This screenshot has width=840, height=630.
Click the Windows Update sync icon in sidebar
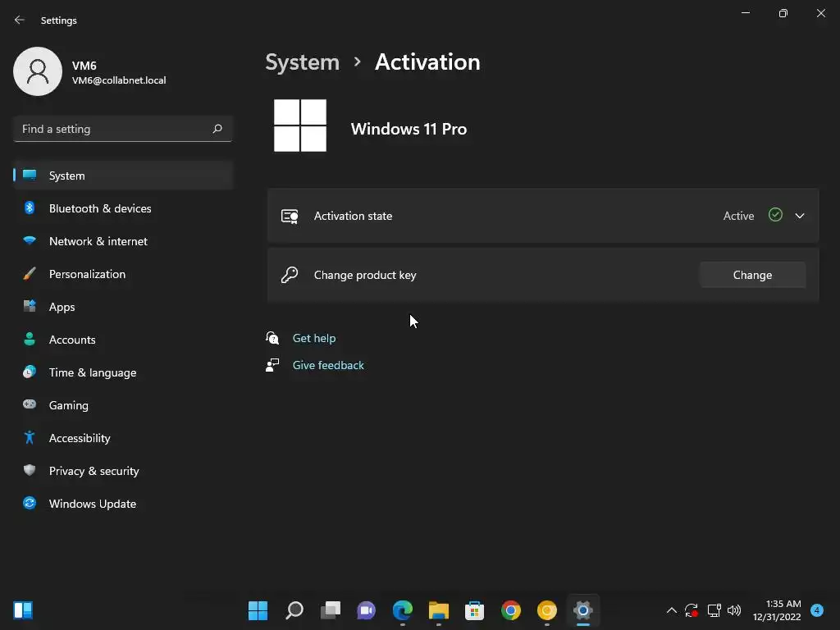tap(30, 503)
